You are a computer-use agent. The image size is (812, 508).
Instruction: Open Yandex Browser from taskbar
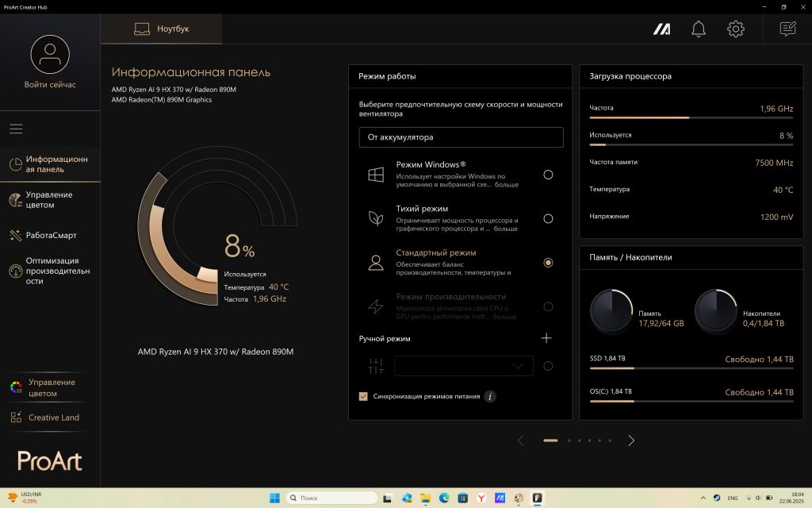tap(481, 498)
